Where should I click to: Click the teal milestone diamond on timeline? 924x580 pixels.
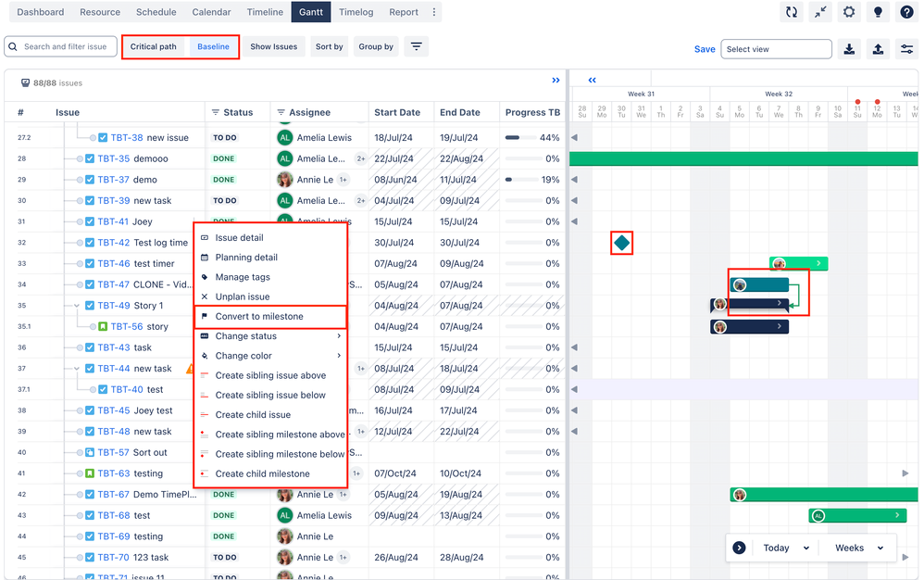(x=621, y=242)
